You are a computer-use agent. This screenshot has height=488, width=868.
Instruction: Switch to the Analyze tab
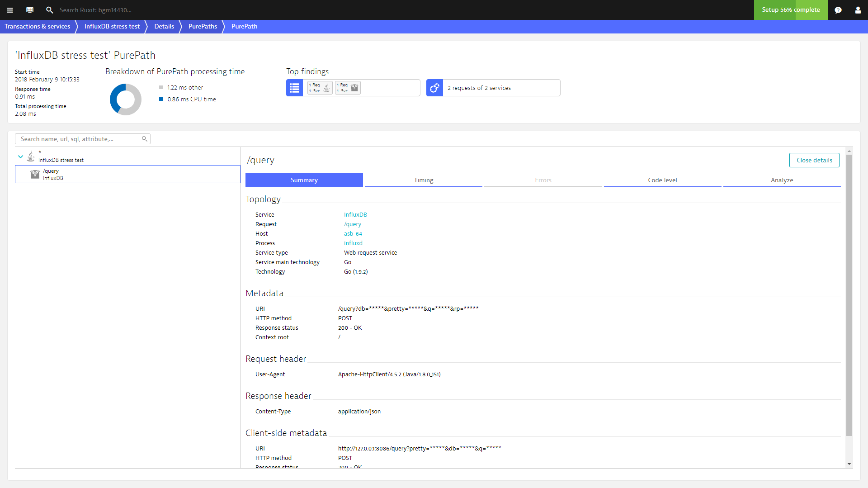[x=782, y=180]
